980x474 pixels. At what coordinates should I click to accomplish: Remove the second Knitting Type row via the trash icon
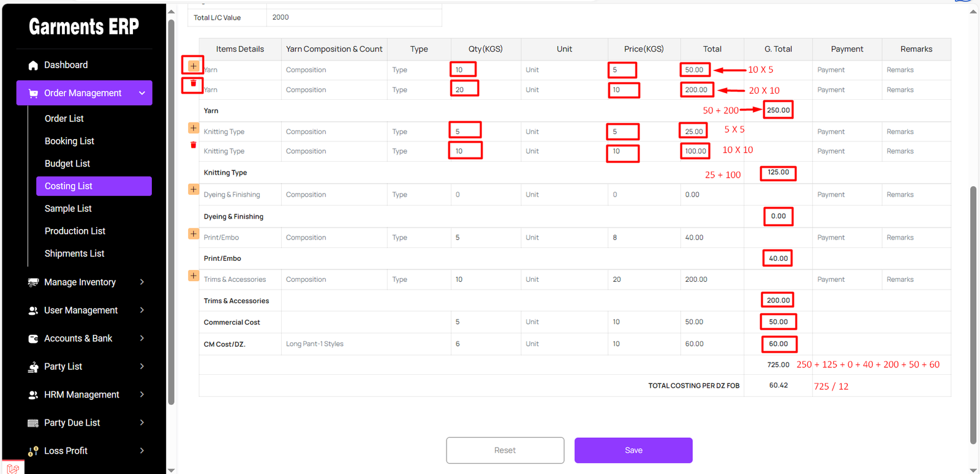[193, 145]
